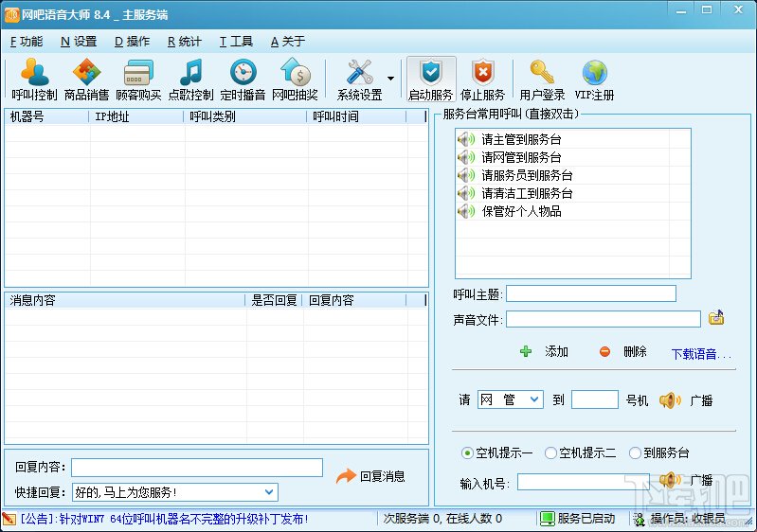Expand the arrow next to 系统设置

pos(390,79)
